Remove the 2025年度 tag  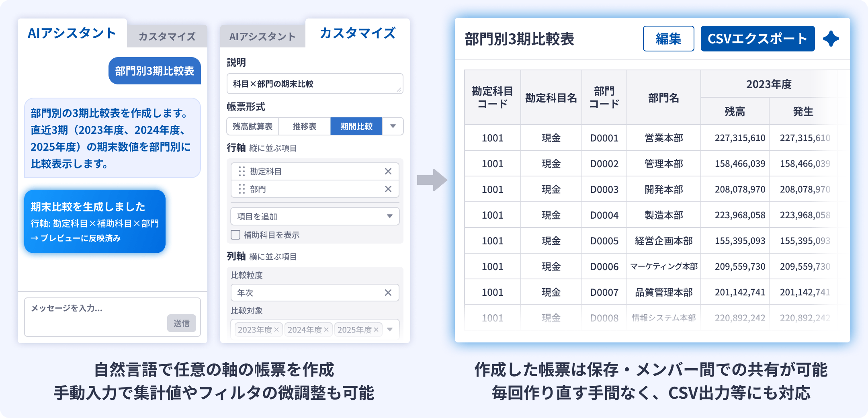(x=376, y=330)
